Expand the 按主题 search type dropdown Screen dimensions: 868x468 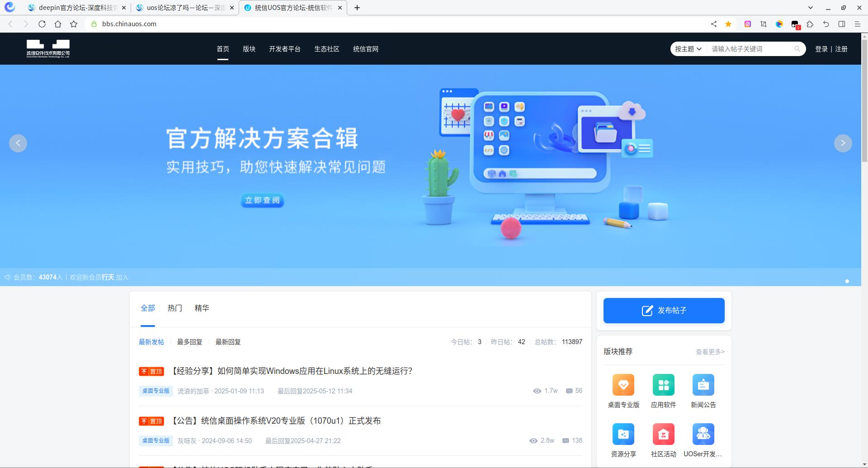688,49
